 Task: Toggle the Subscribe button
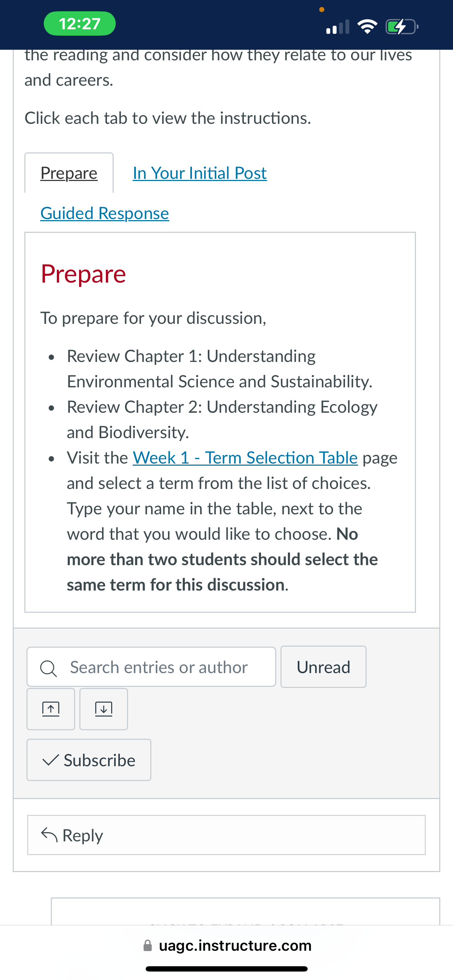point(89,760)
